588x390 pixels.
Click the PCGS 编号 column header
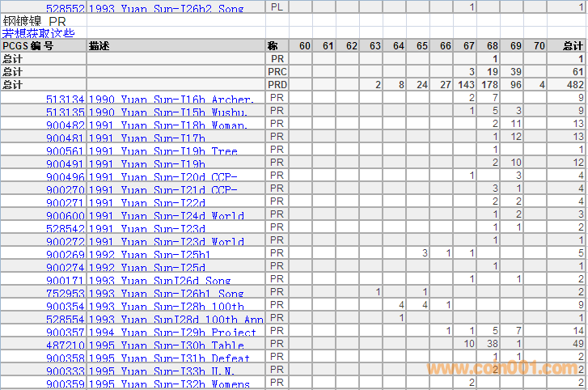click(28, 46)
